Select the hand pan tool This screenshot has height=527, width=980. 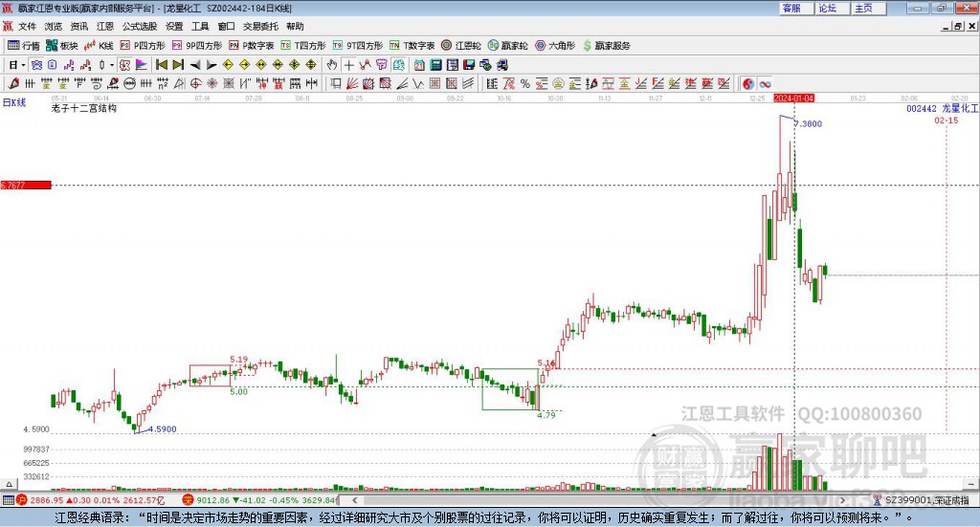(332, 65)
